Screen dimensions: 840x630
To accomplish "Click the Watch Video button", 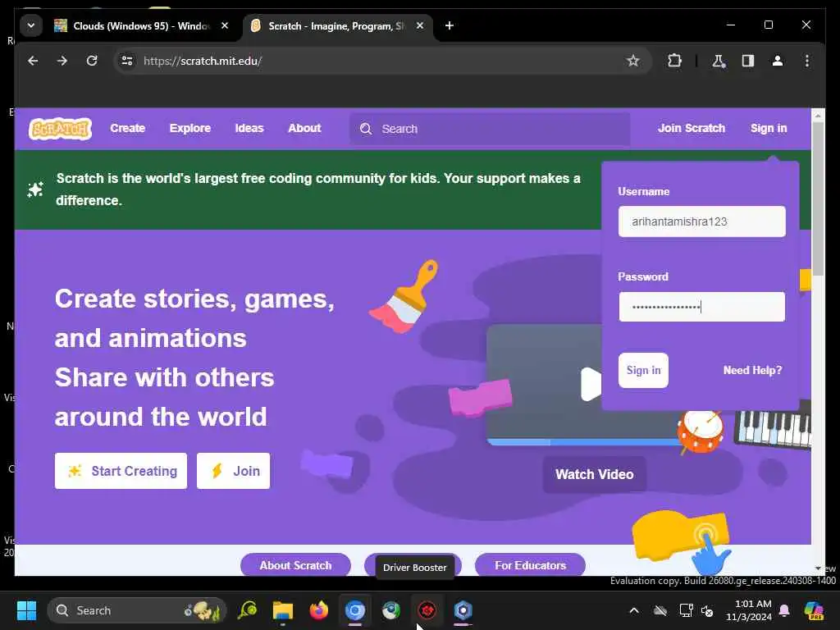I will tap(594, 475).
